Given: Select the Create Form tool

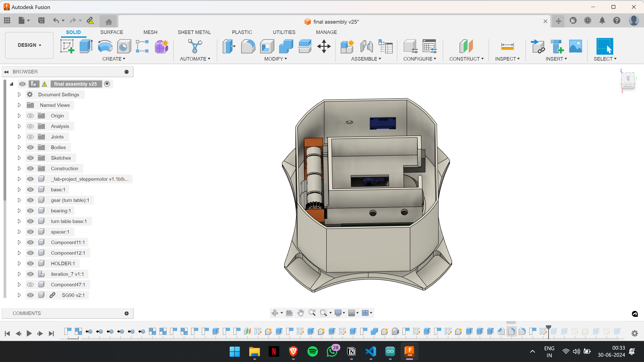Looking at the screenshot, I should (x=162, y=46).
